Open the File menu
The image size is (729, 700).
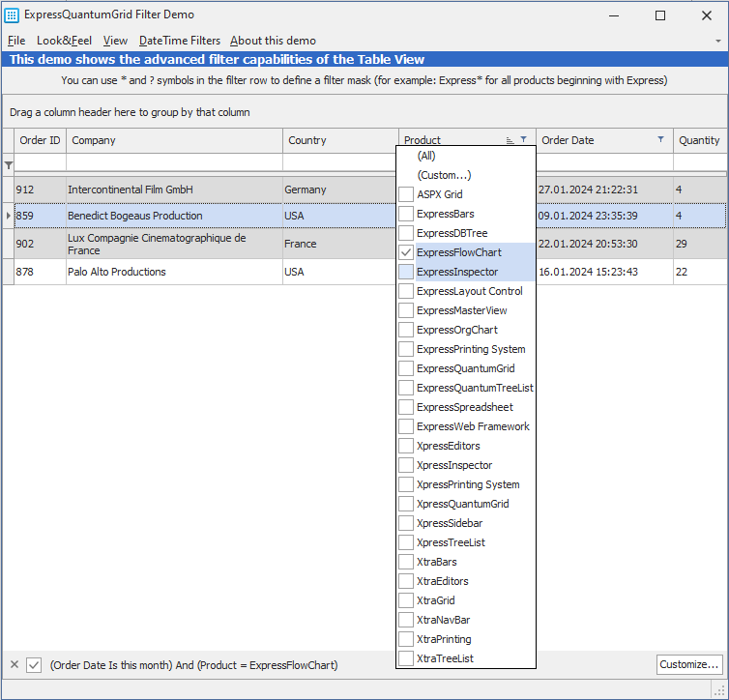pos(16,41)
